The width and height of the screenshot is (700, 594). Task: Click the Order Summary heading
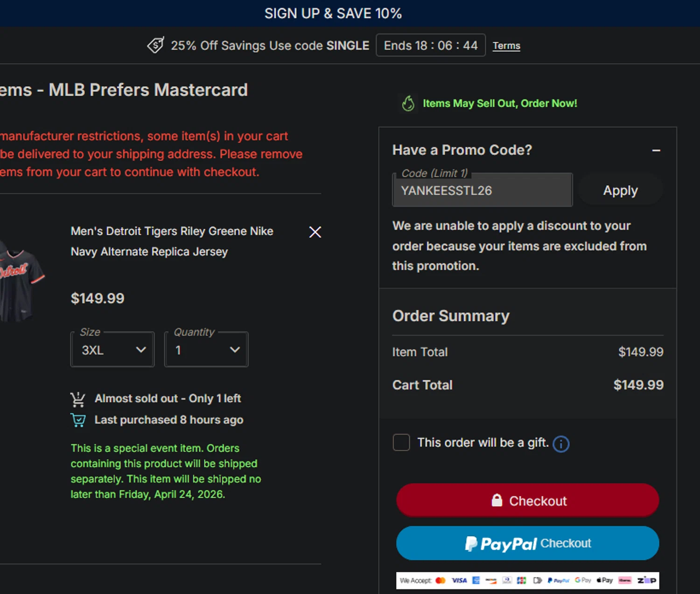click(x=451, y=316)
